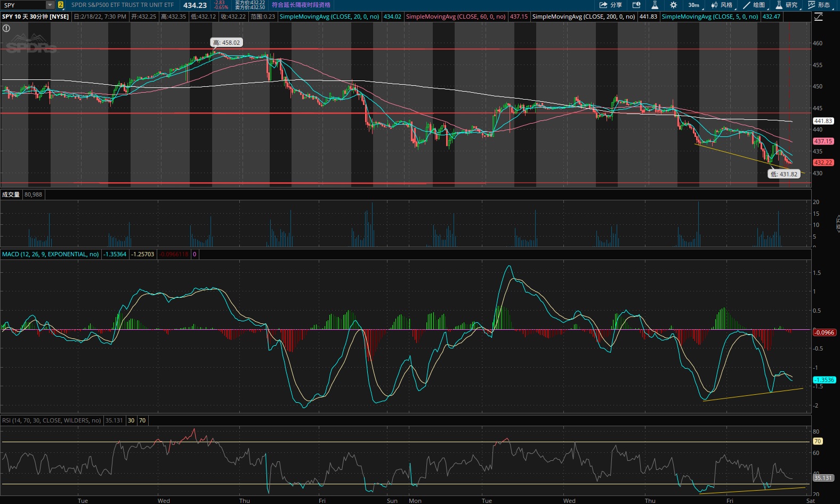The height and width of the screenshot is (504, 840).
Task: Click SimpleMovingAvg (CLOSE, 20, 0, no) label
Action: 329,17
